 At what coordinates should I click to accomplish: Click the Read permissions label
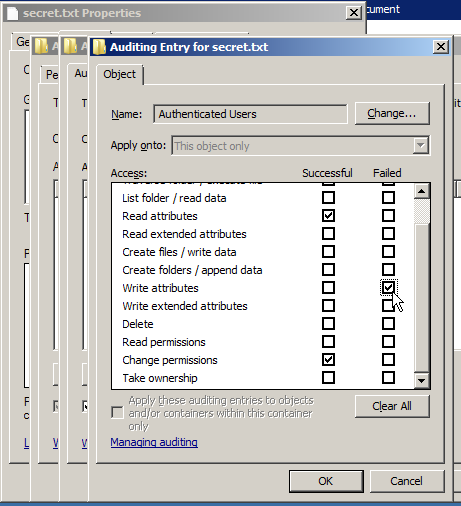164,342
